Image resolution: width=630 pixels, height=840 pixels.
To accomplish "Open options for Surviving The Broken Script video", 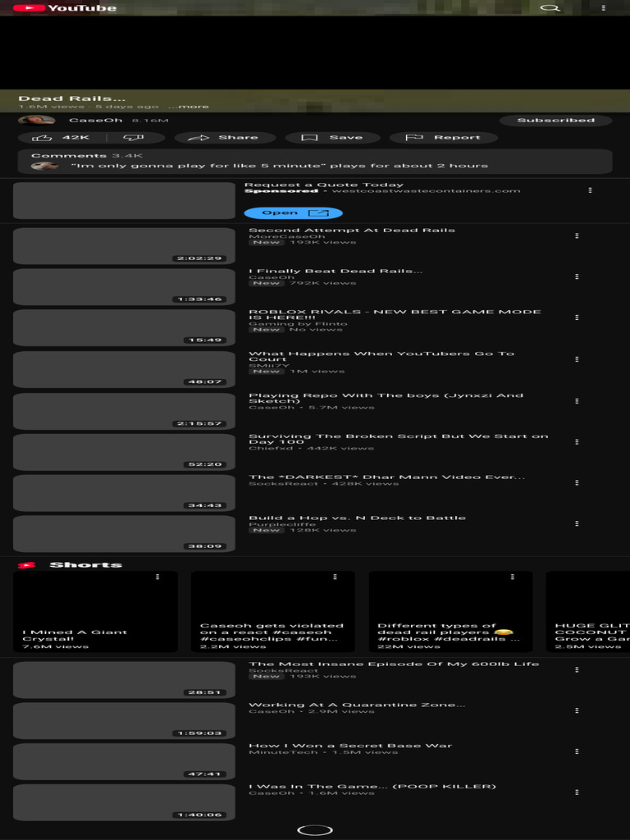I will click(x=577, y=442).
